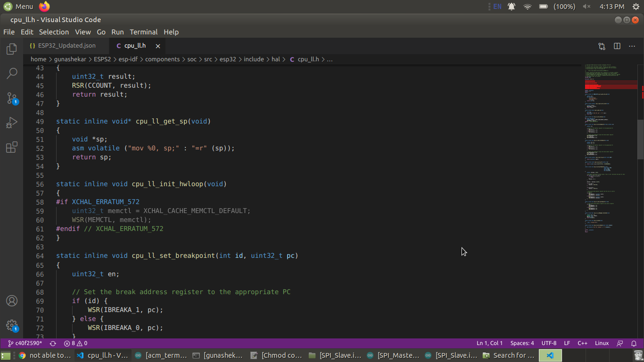Screen dimensions: 644x362
Task: Click the esp-idf breadcrumb segment
Action: click(128, 59)
